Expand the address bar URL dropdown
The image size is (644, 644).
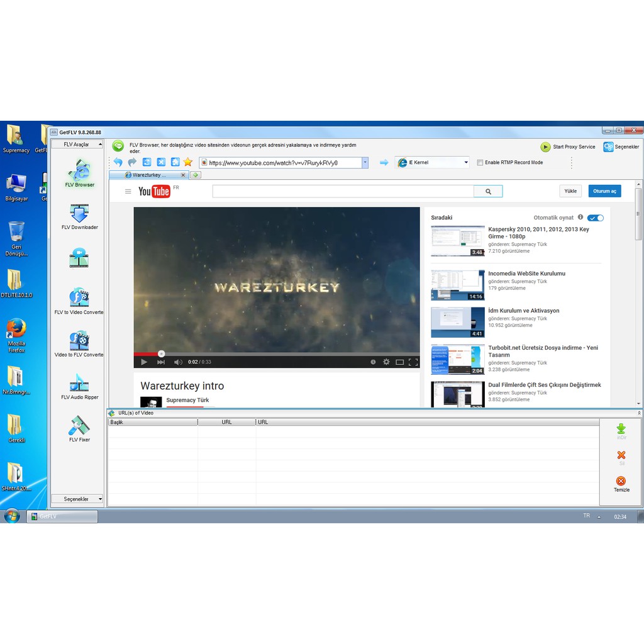pyautogui.click(x=365, y=163)
